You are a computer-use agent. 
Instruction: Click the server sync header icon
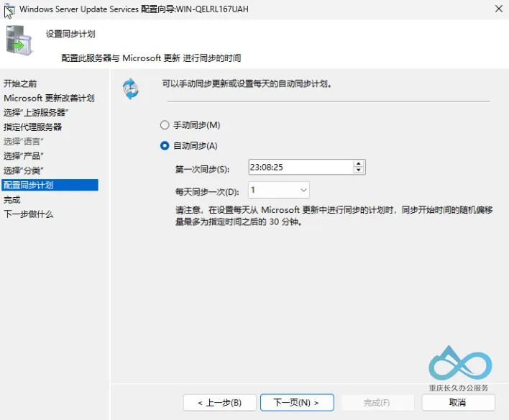(19, 40)
